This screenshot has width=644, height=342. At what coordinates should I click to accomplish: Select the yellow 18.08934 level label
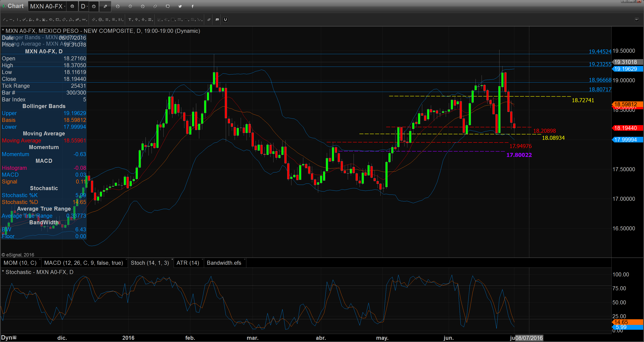point(553,138)
